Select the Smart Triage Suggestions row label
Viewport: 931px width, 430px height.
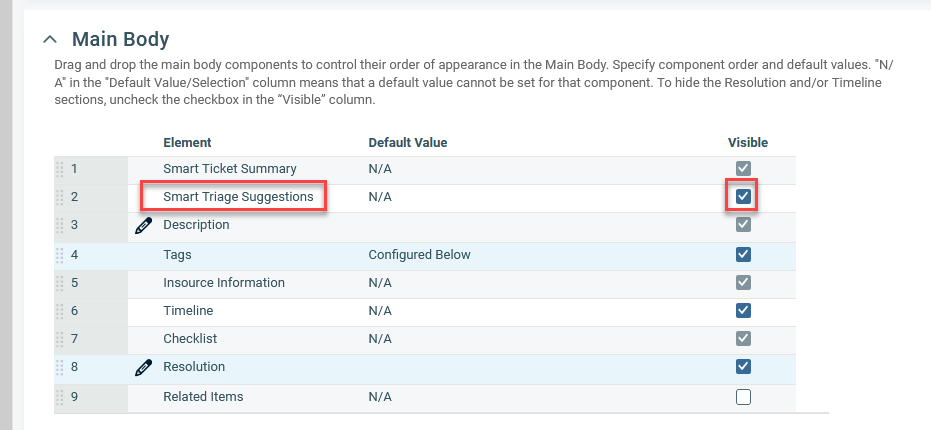(238, 197)
